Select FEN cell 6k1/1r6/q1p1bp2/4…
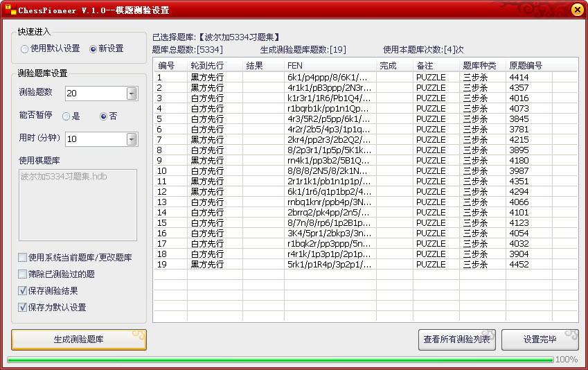 329,192
